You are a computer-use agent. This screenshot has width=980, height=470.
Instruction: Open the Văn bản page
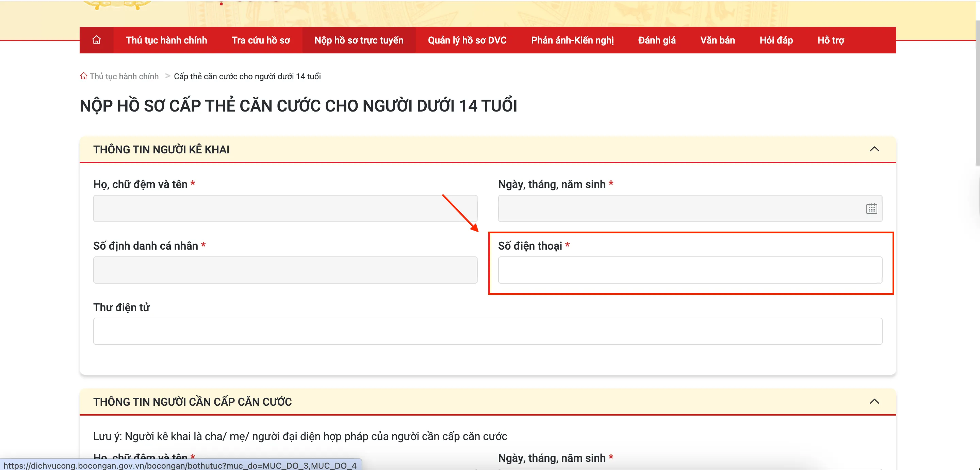coord(718,40)
